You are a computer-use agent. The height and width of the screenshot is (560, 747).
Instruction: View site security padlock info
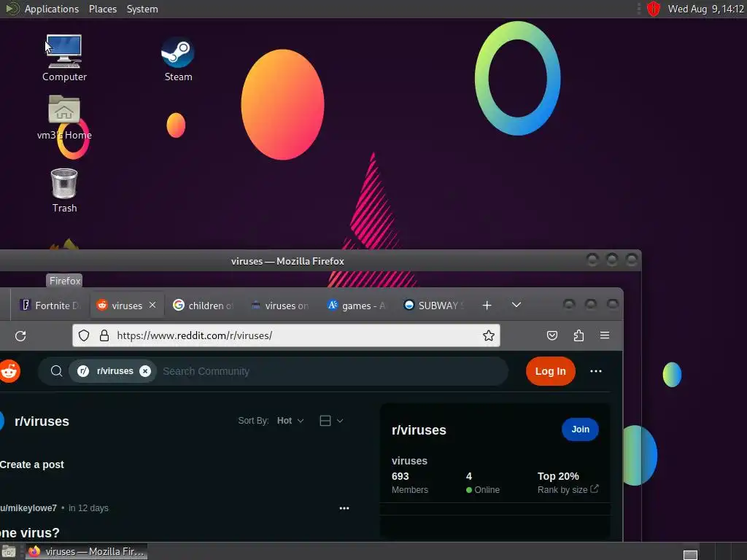click(104, 335)
